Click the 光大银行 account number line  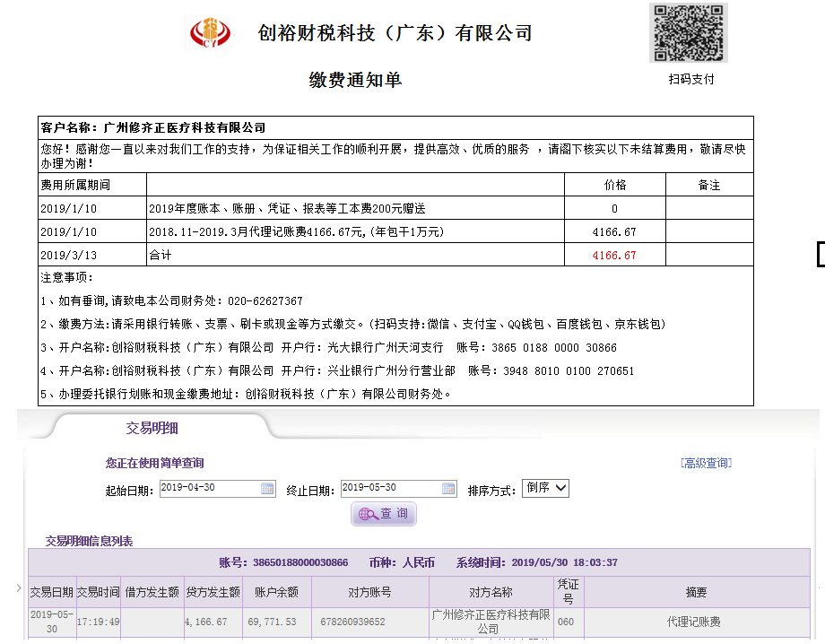[329, 348]
